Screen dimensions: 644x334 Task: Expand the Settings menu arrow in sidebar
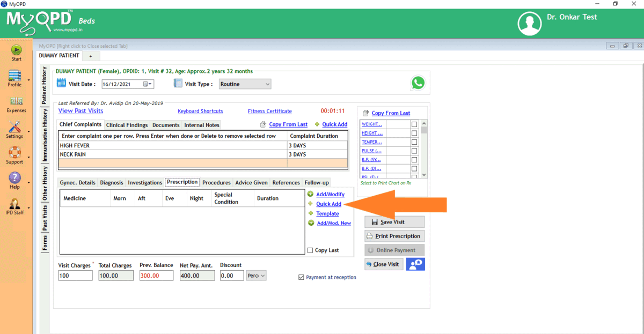[x=29, y=131]
